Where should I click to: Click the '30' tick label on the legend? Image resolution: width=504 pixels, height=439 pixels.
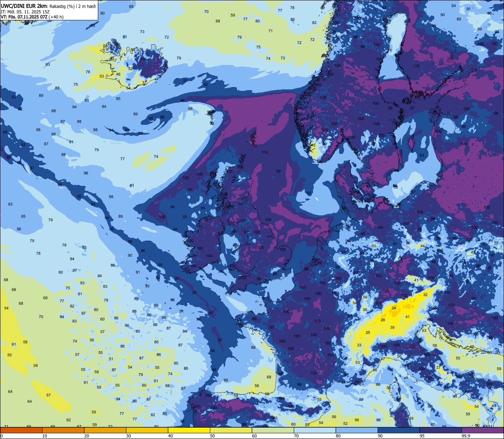(x=128, y=436)
